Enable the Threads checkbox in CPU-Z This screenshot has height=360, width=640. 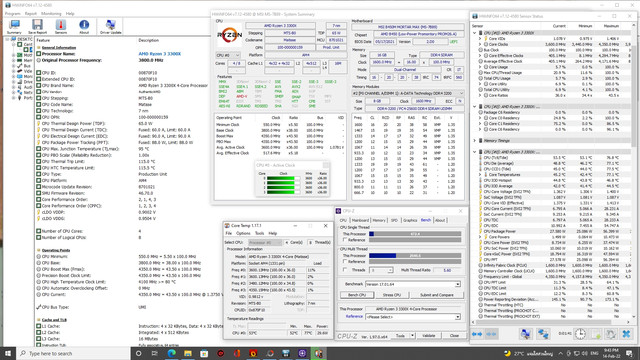[x=345, y=270]
